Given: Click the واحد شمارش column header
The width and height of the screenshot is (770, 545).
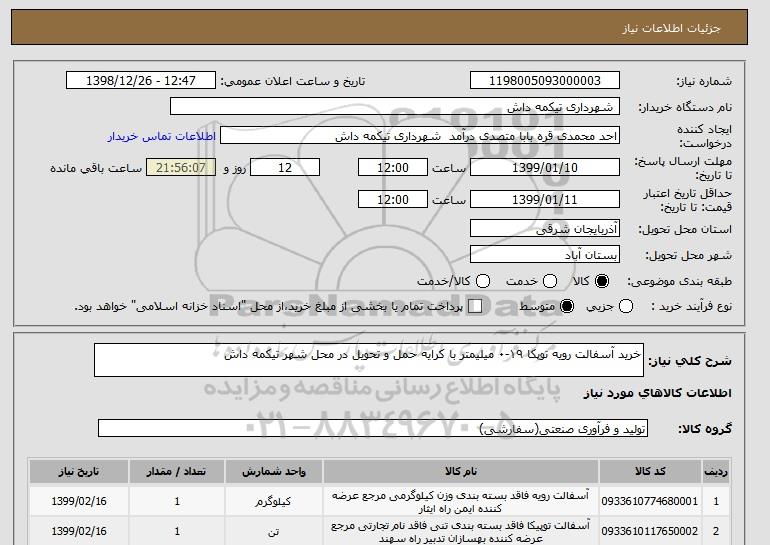Looking at the screenshot, I should (274, 471).
